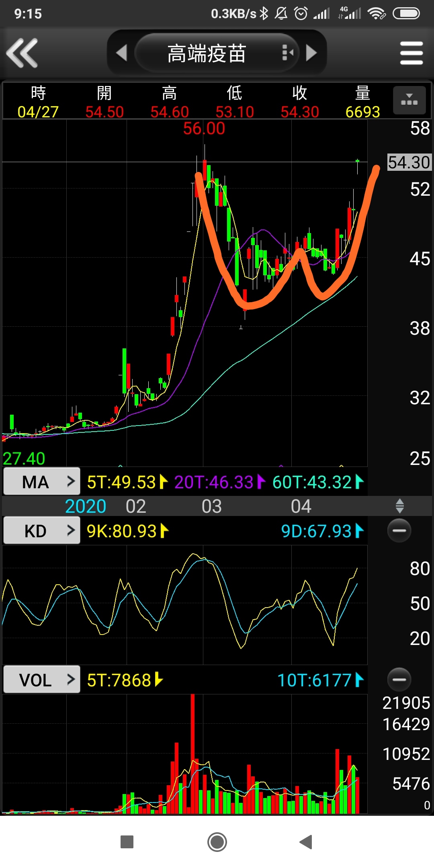Toggle the 20T moving average line

coord(219,482)
